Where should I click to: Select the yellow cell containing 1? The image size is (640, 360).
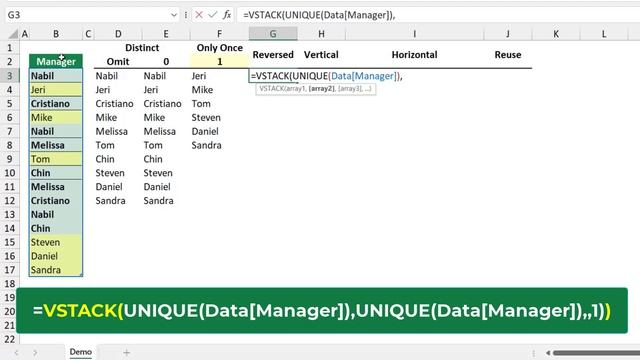coord(220,62)
